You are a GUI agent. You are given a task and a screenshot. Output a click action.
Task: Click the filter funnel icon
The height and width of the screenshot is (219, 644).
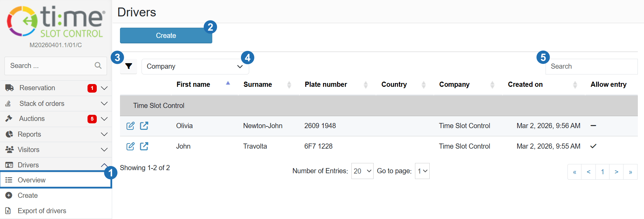click(x=129, y=66)
